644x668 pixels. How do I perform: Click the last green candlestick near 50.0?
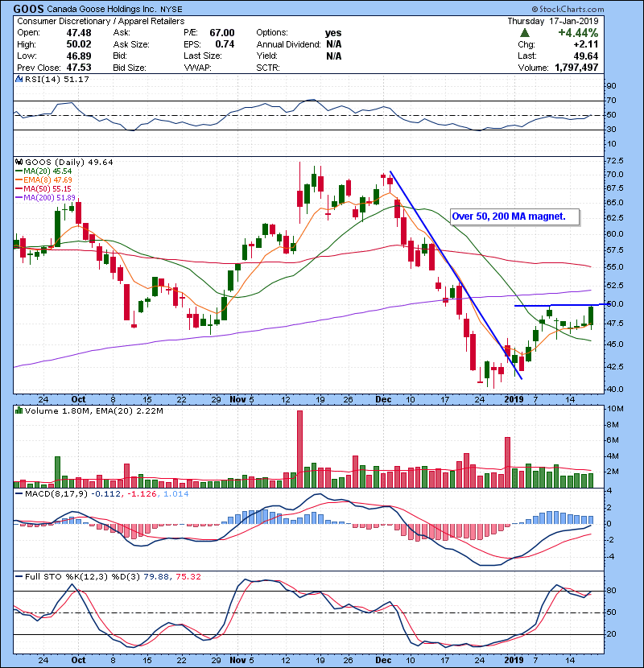pos(591,315)
